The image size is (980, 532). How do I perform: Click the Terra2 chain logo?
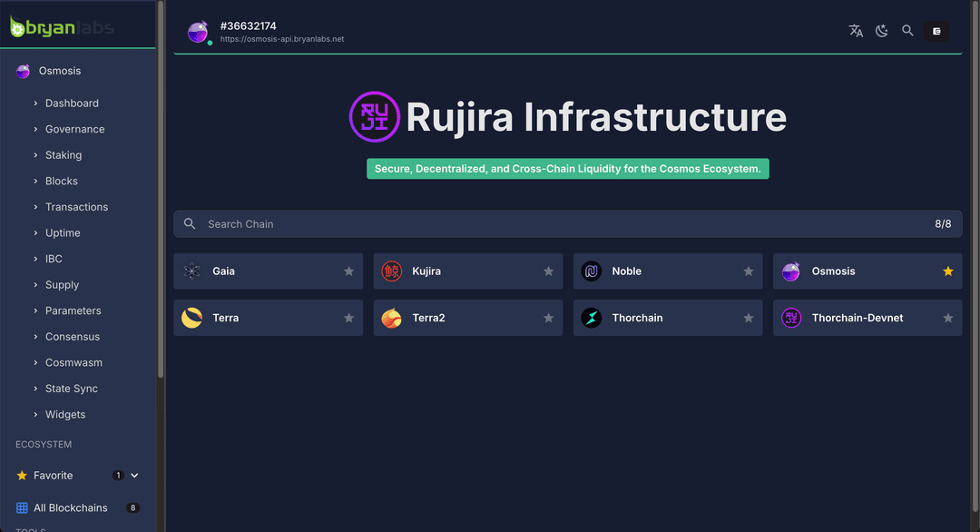391,318
